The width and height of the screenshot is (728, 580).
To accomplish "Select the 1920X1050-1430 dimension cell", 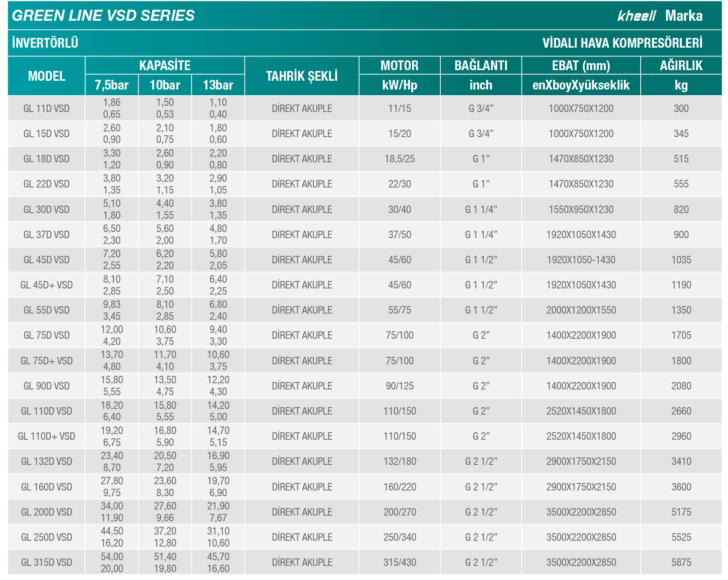I will pyautogui.click(x=581, y=260).
